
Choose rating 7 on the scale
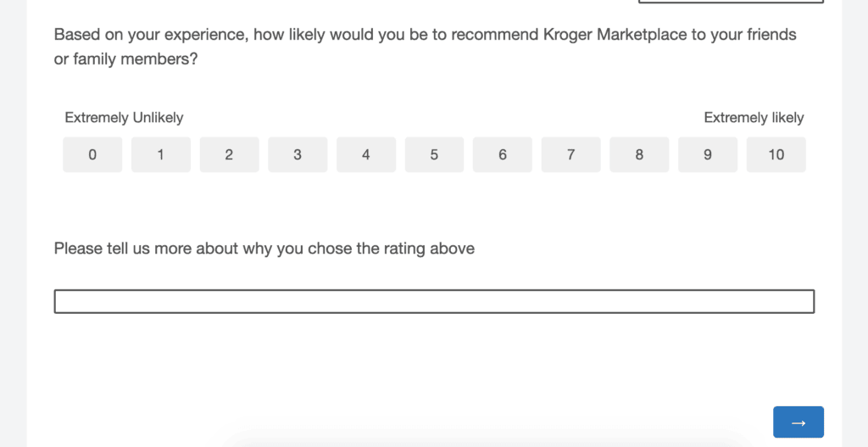[570, 154]
